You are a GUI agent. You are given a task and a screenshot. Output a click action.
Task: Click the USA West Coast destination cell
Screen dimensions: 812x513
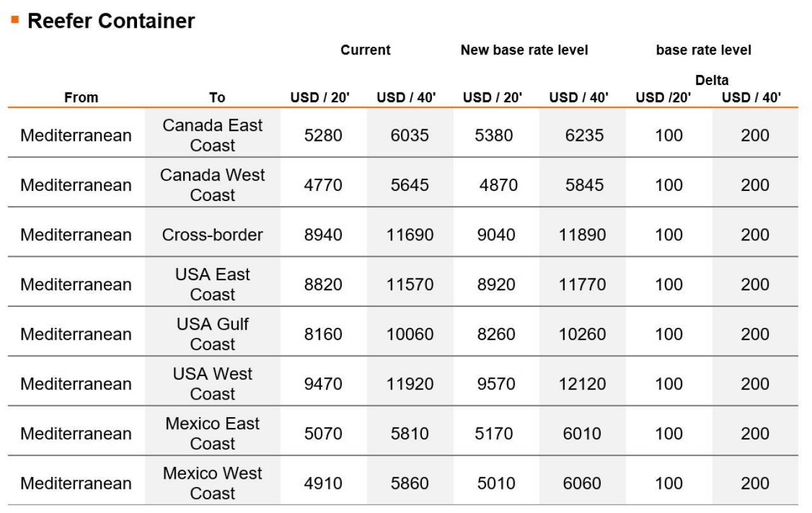[x=213, y=384]
